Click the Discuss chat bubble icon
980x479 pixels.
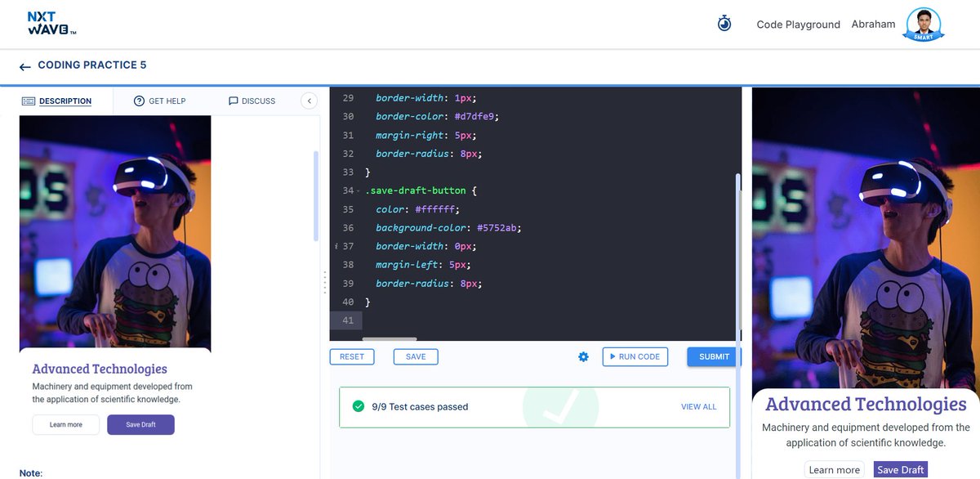[x=234, y=101]
